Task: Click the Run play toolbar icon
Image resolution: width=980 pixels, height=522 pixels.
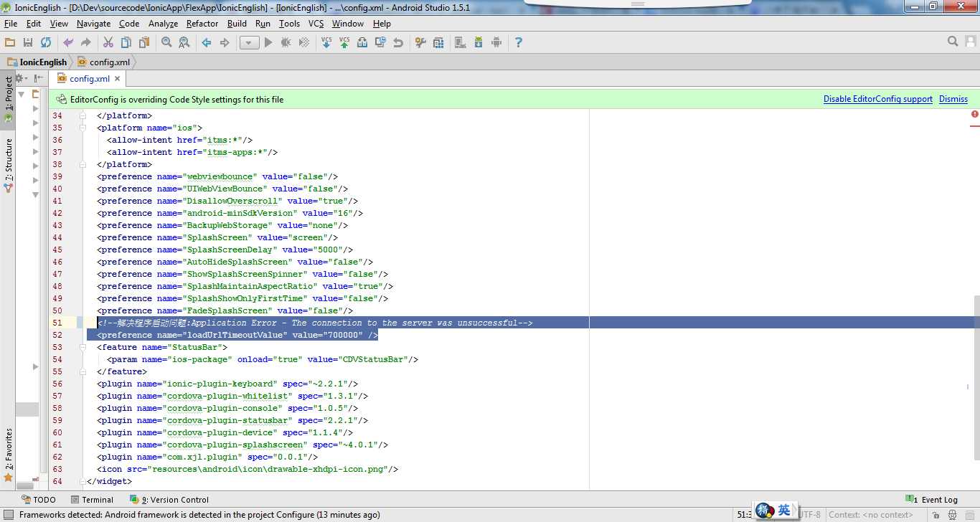Action: [x=268, y=43]
